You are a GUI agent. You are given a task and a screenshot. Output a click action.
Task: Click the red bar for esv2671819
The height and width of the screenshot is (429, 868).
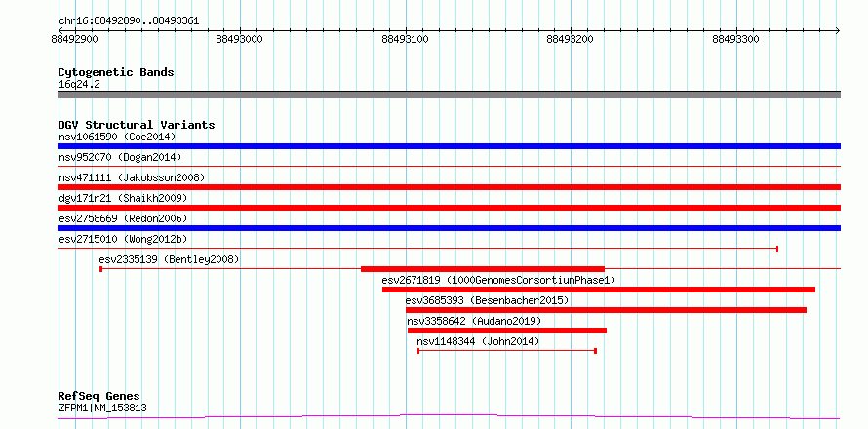(x=599, y=290)
